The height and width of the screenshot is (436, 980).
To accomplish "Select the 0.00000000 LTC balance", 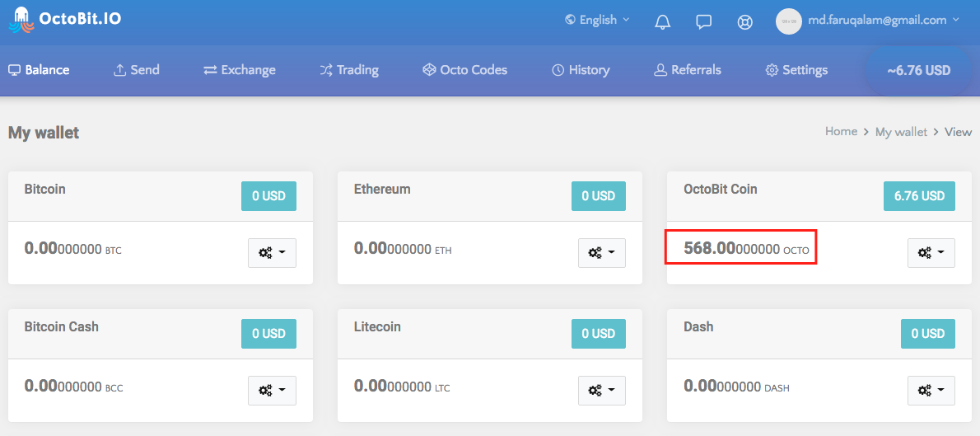I will click(402, 386).
